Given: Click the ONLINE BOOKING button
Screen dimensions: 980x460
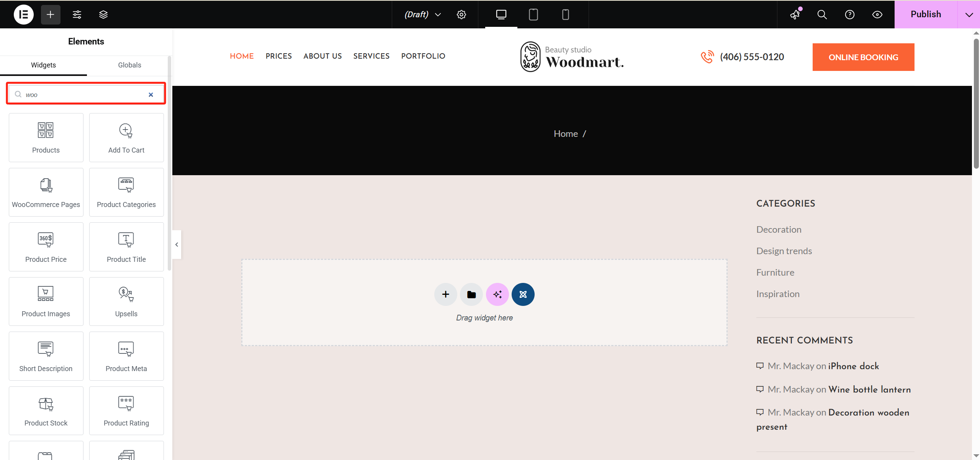Looking at the screenshot, I should click(x=863, y=57).
